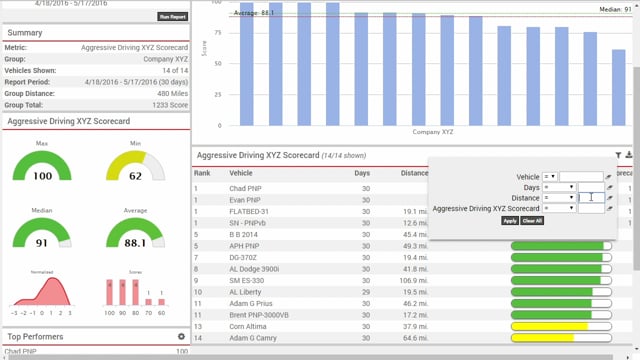Click the Vehicles Shown 14 of 14 value
Image resolution: width=640 pixels, height=360 pixels.
(175, 71)
